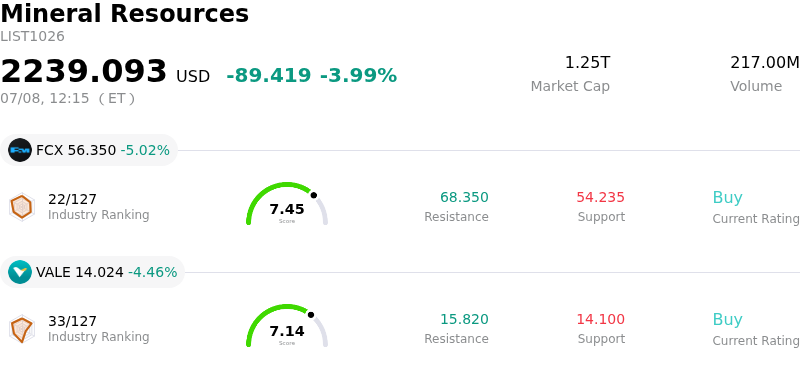This screenshot has height=366, width=800.
Task: Click the 217.00M Volume figure
Action: (x=765, y=63)
